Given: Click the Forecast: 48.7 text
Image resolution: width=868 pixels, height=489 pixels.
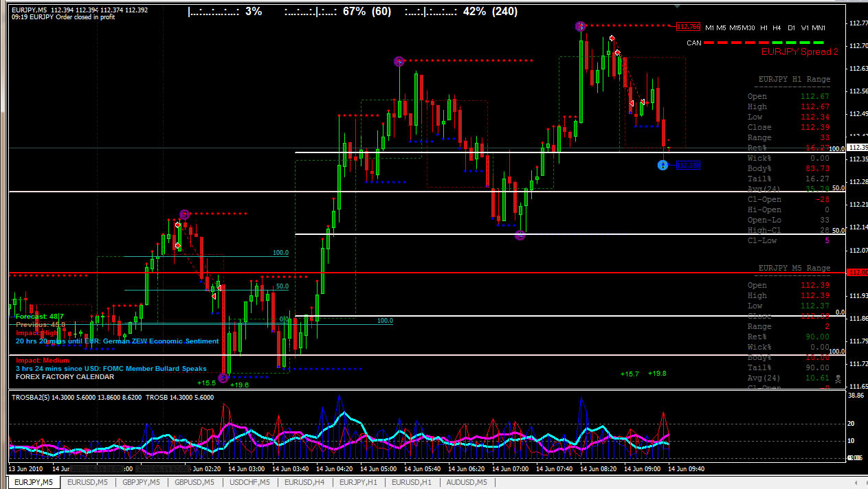Looking at the screenshot, I should (x=41, y=317).
